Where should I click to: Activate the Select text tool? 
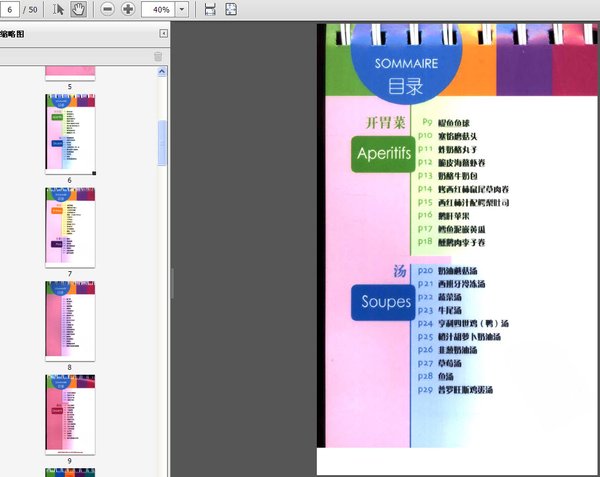click(58, 9)
